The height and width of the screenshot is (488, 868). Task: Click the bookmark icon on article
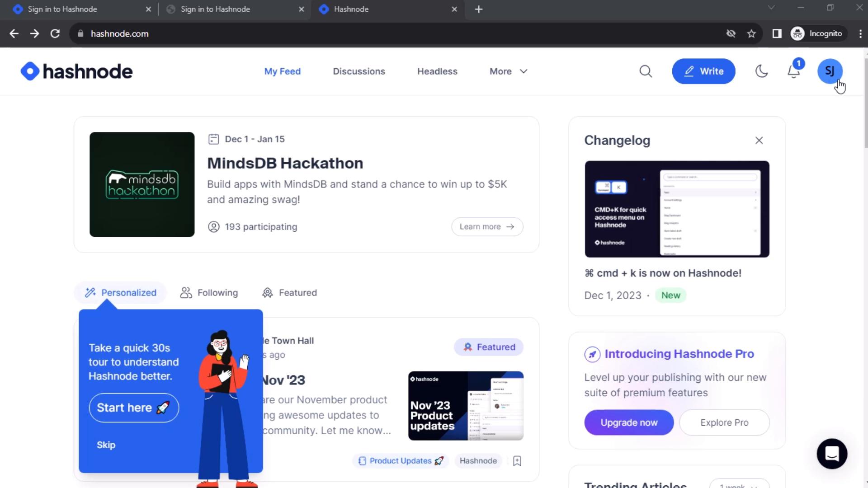(516, 460)
